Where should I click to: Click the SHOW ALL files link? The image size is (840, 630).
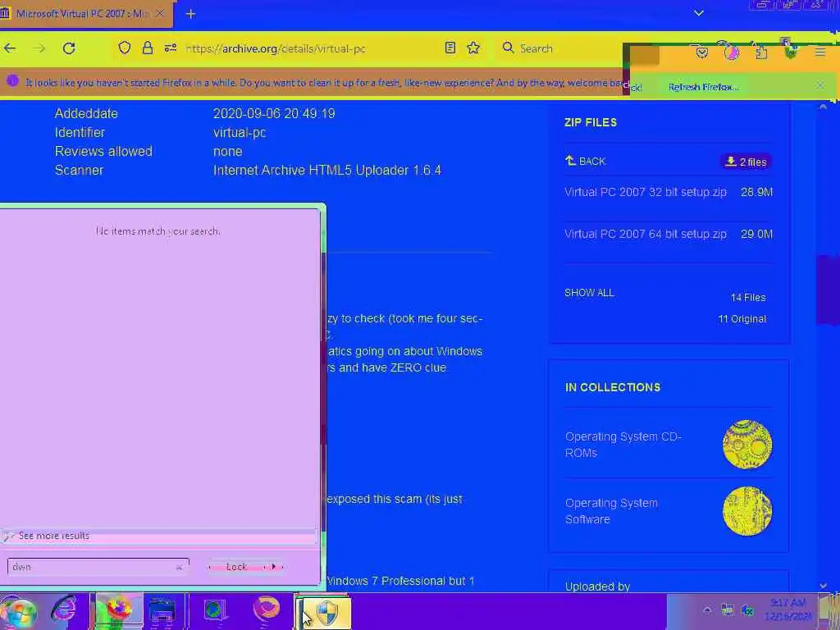[x=589, y=293]
